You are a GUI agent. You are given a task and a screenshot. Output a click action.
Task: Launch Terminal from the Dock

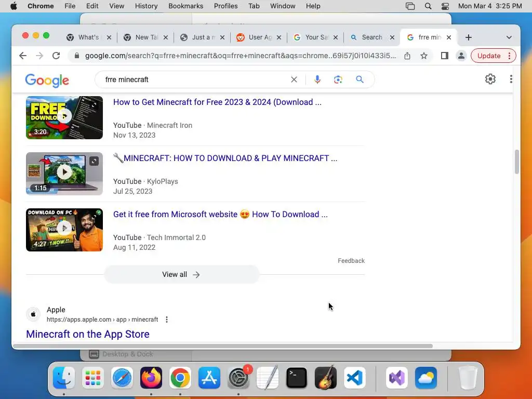[297, 378]
